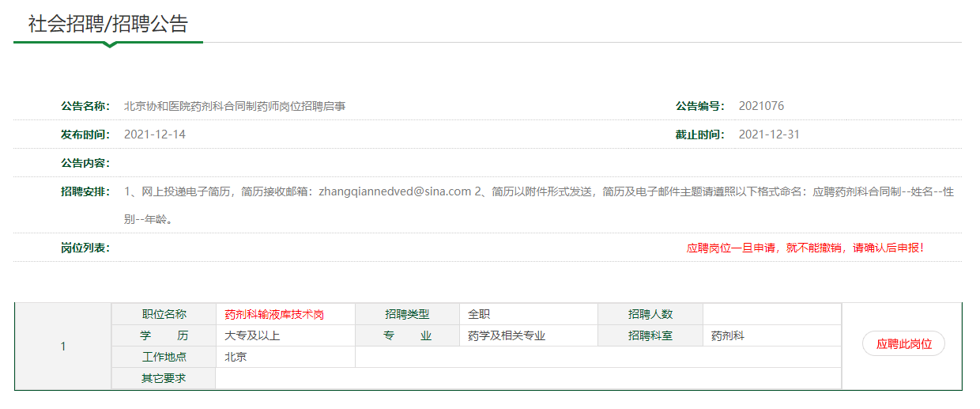Screen dimensions: 980x409
Task: Click the 全职 value cell
Action: tap(528, 314)
